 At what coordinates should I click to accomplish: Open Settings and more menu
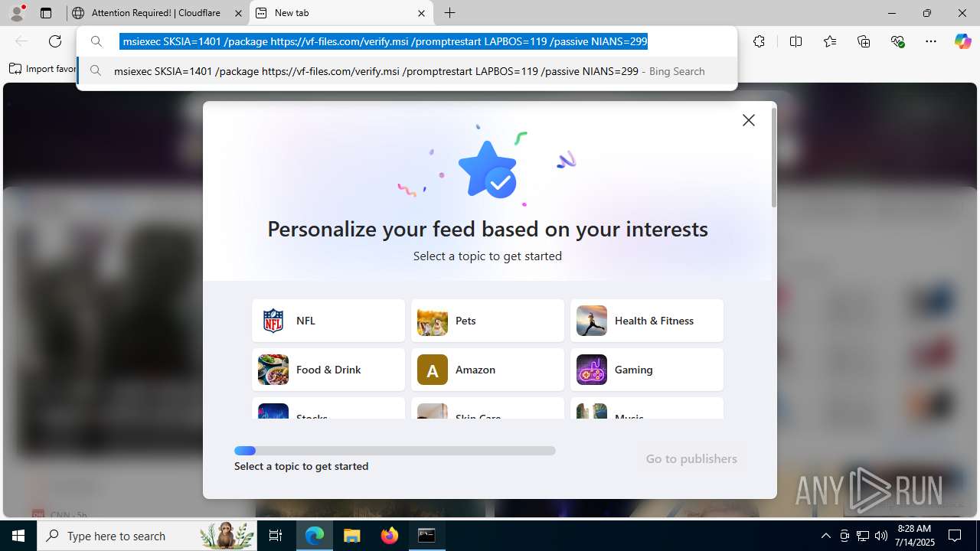coord(931,41)
